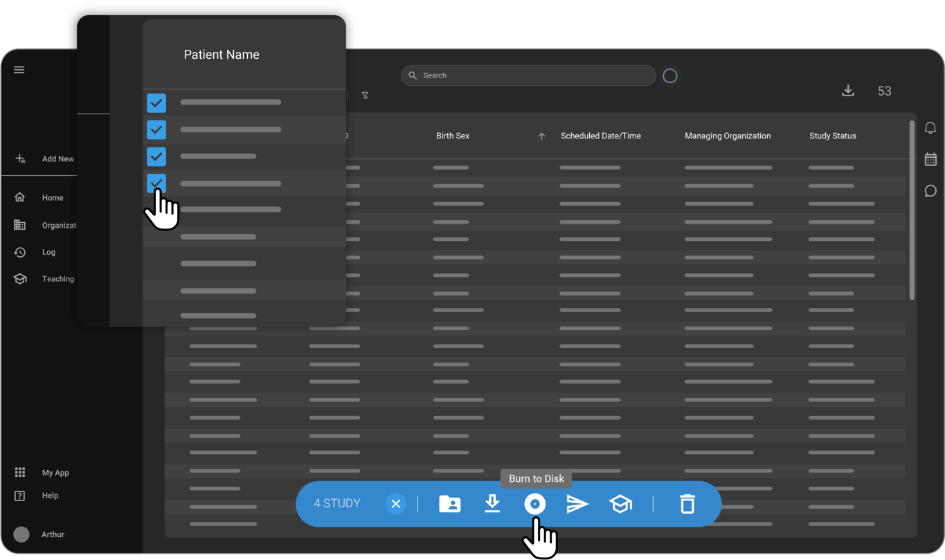Viewport: 945px width, 560px height.
Task: Click the send paper plane icon
Action: click(577, 504)
